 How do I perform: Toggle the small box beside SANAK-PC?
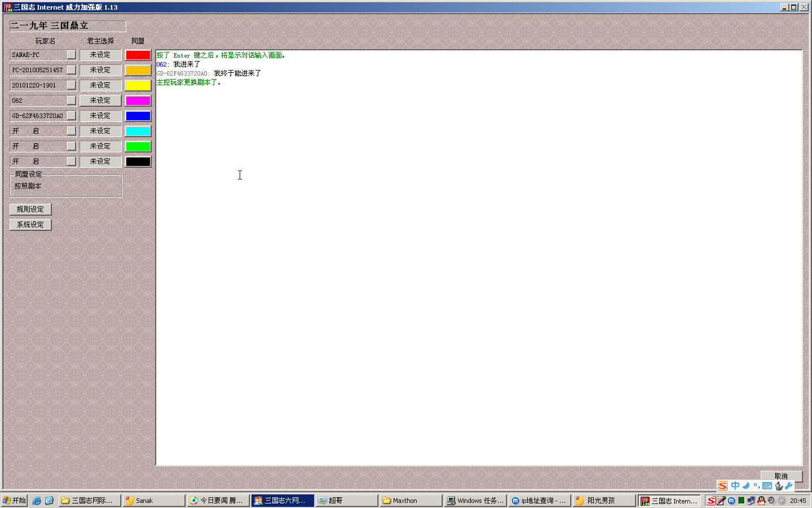pos(71,55)
